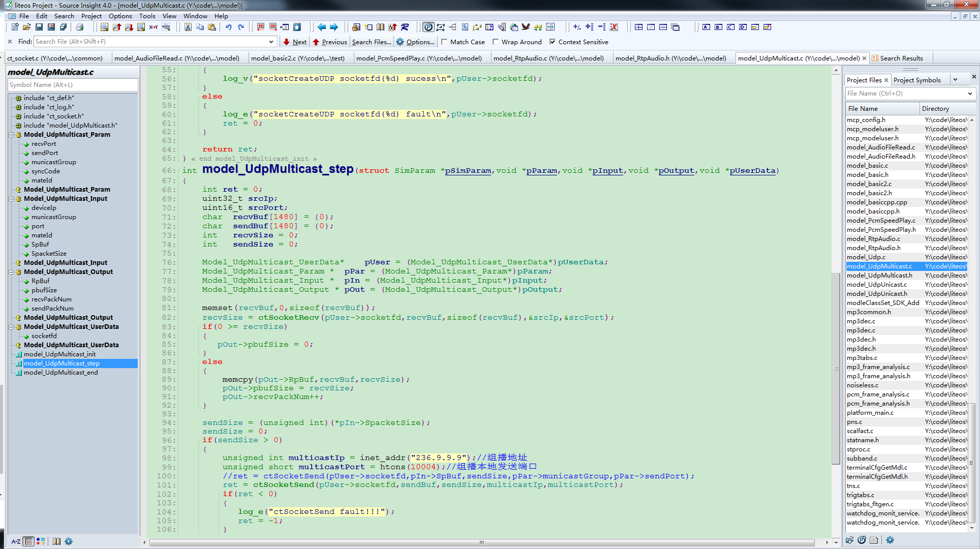The image size is (980, 549).
Task: Uncheck the Context Sensitive checkbox
Action: point(553,42)
